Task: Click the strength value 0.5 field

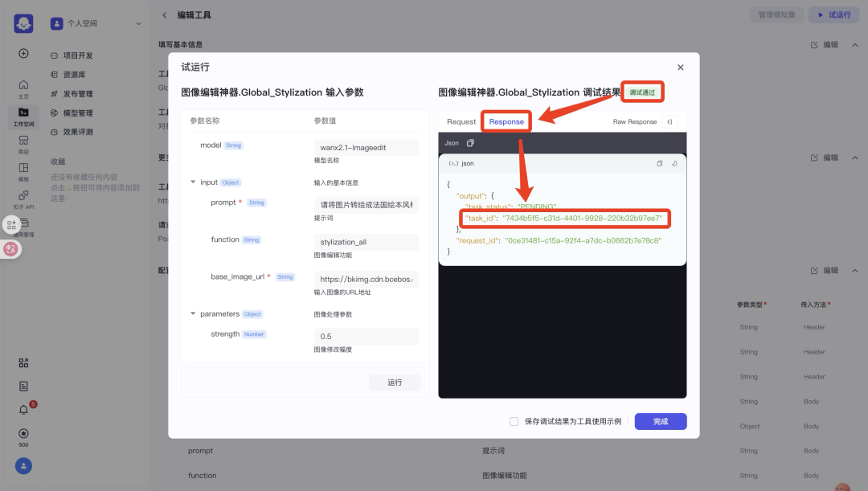Action: (366, 337)
